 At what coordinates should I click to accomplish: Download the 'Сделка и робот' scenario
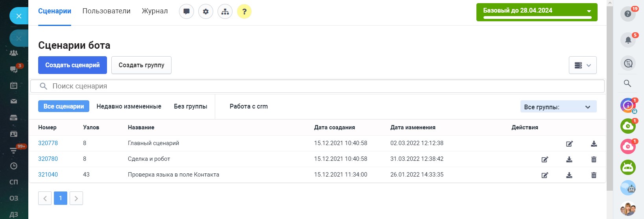569,159
